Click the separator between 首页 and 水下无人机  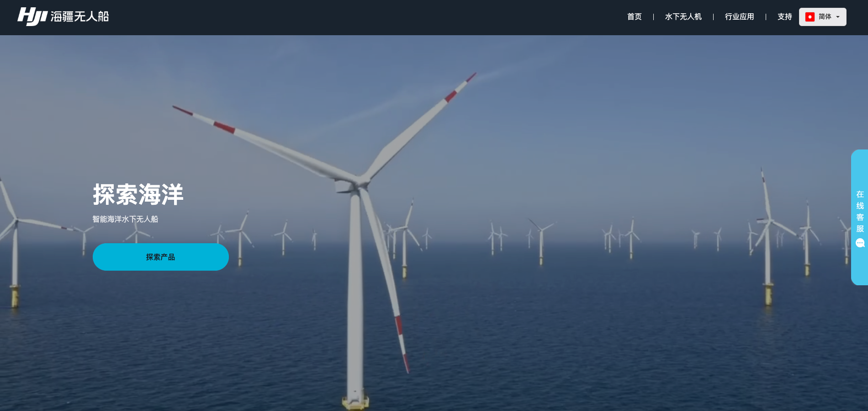[653, 17]
